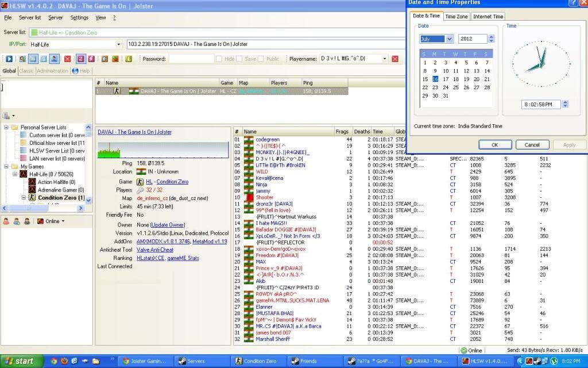Open the Valve Anti-Cheat link
588x368 pixels.
(x=155, y=250)
